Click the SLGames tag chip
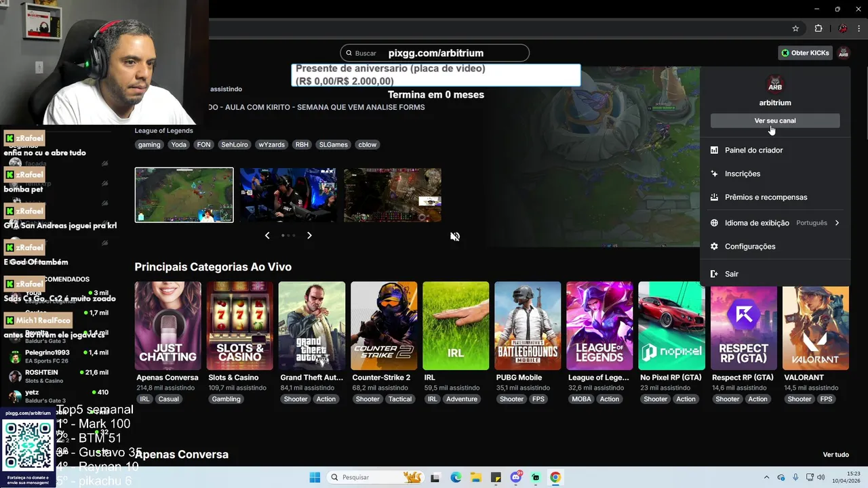 pyautogui.click(x=334, y=144)
